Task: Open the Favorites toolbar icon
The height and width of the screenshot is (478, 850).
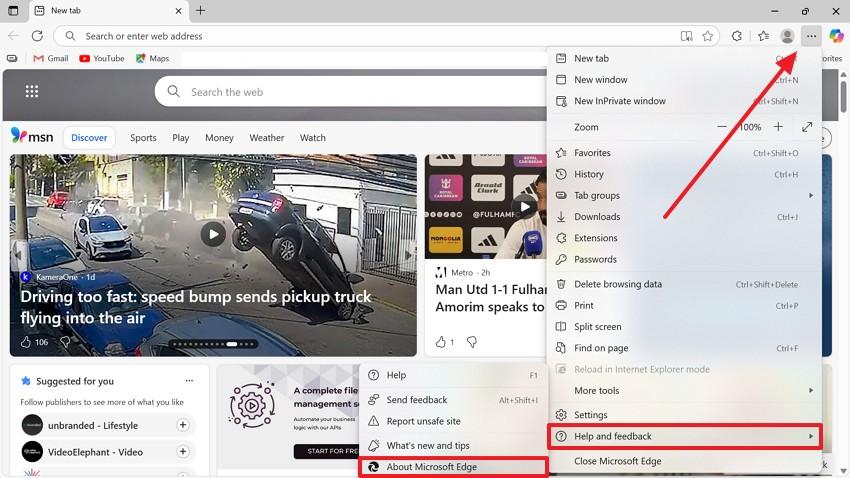Action: click(763, 36)
